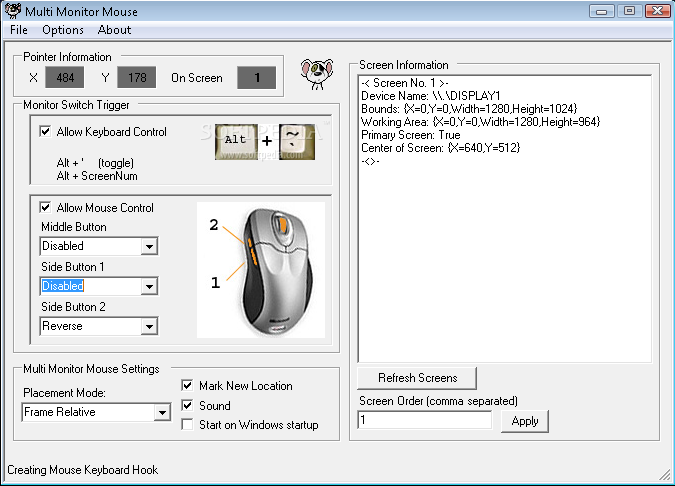Click the Center of Screen line

coord(440,148)
